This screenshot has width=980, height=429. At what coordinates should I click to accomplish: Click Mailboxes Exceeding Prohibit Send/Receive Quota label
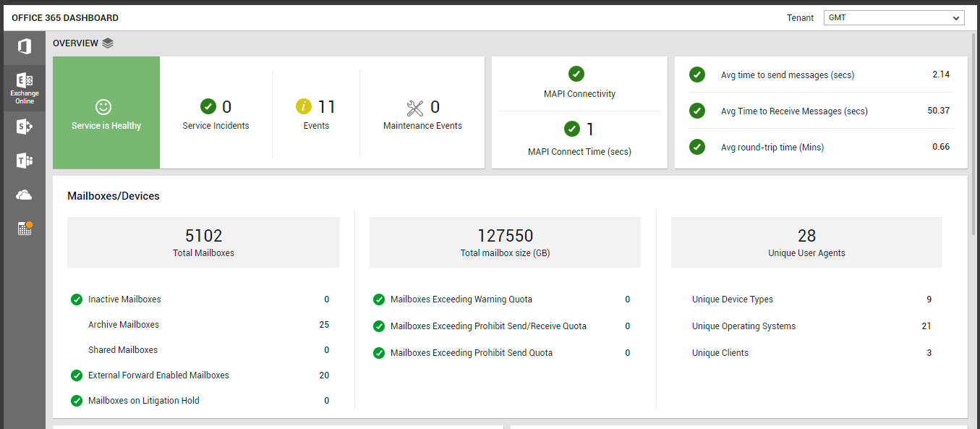[x=488, y=326]
